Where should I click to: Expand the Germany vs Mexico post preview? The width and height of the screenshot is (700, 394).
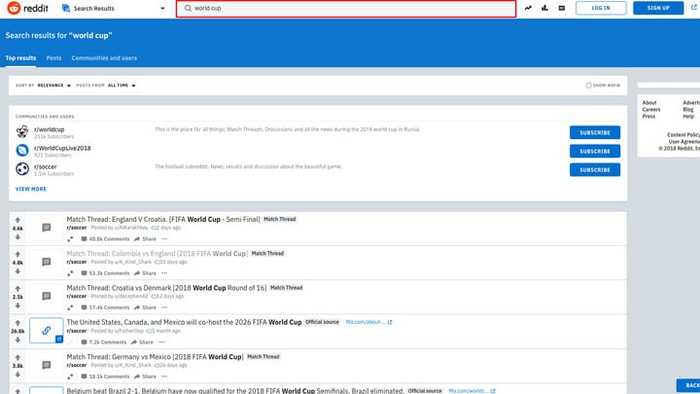pyautogui.click(x=70, y=376)
